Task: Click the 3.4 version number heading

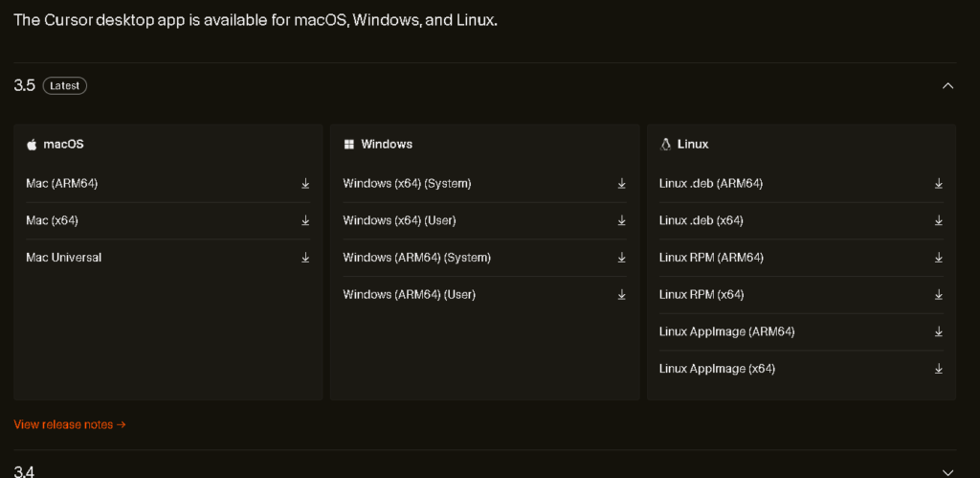Action: pos(24,472)
